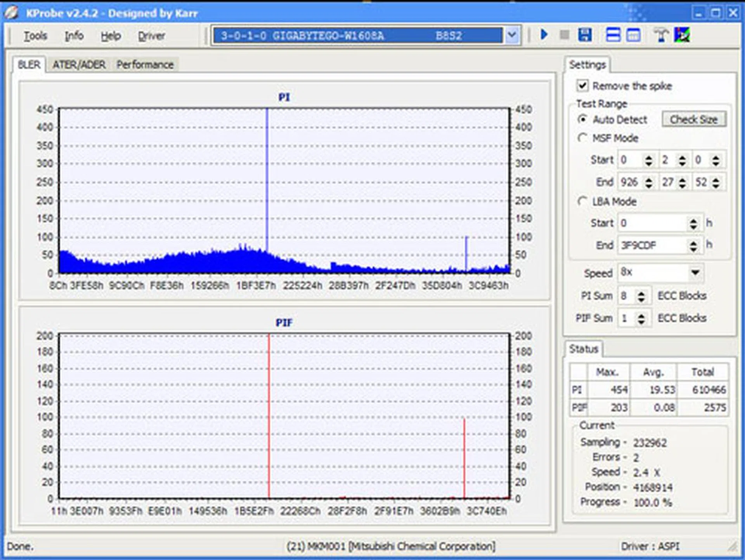The height and width of the screenshot is (560, 745).
Task: Click the gray stop scan icon
Action: [x=564, y=35]
